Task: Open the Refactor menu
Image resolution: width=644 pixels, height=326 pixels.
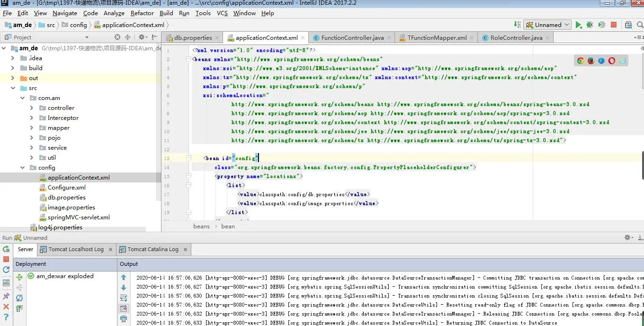Action: point(142,13)
